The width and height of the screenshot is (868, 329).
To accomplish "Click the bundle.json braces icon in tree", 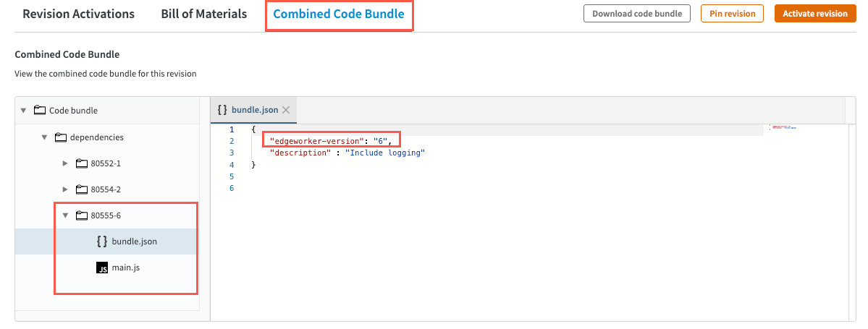I will pyautogui.click(x=102, y=242).
